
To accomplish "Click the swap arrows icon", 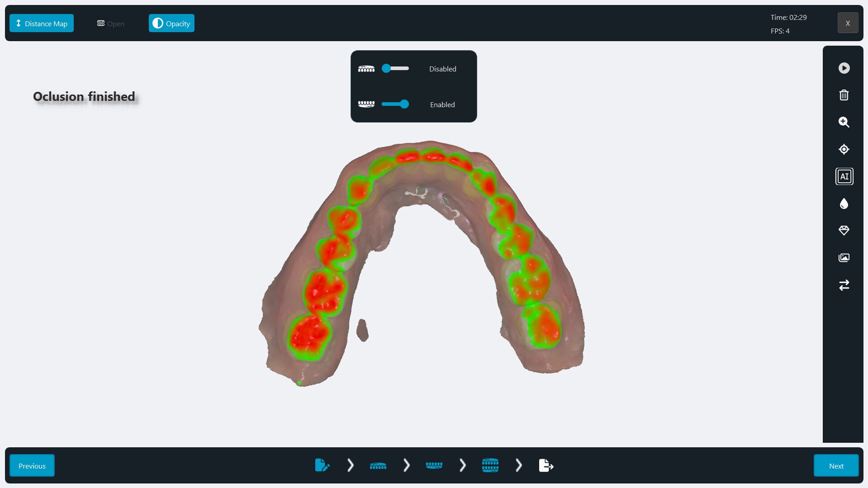I will [844, 285].
